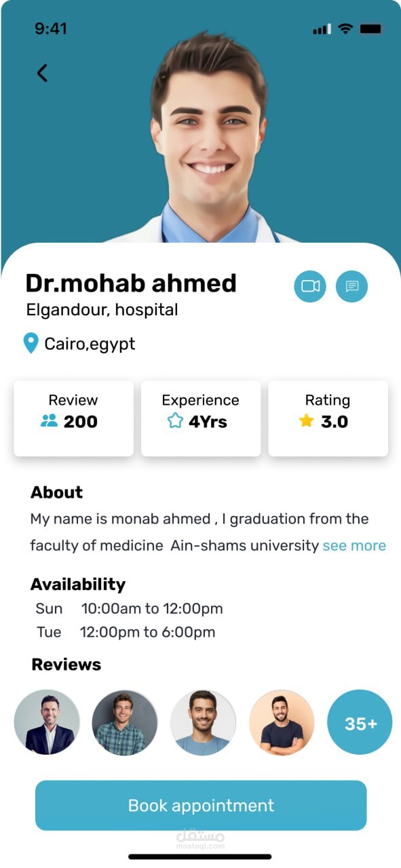
Task: Book appointment with the doctor
Action: tap(201, 806)
